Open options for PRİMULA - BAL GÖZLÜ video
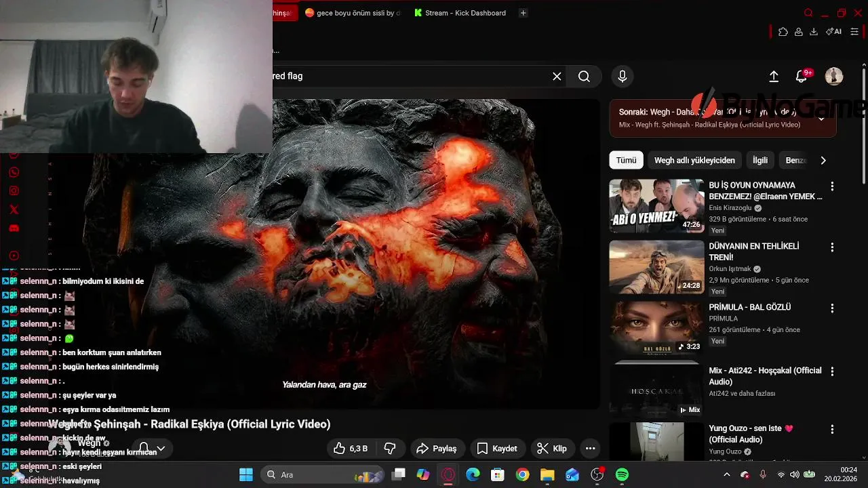Viewport: 868px width, 488px height. click(832, 308)
